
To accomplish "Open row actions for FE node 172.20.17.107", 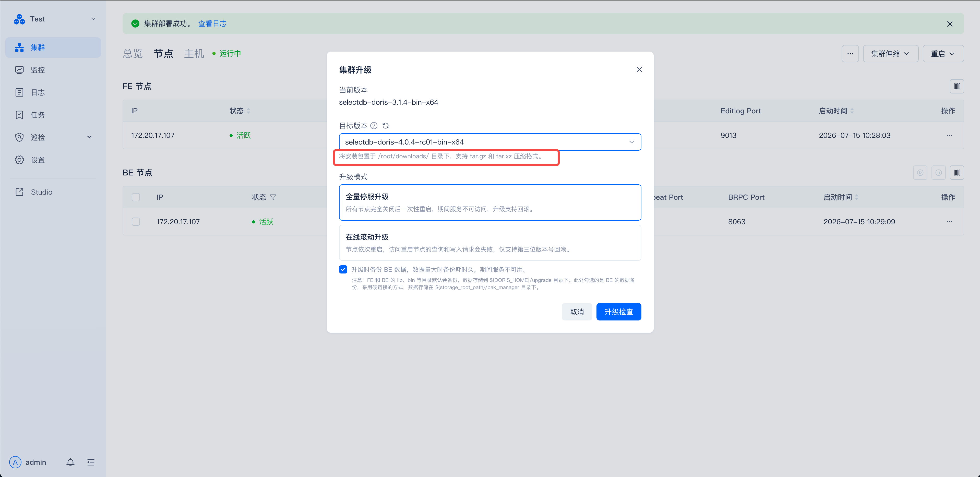I will pyautogui.click(x=949, y=135).
